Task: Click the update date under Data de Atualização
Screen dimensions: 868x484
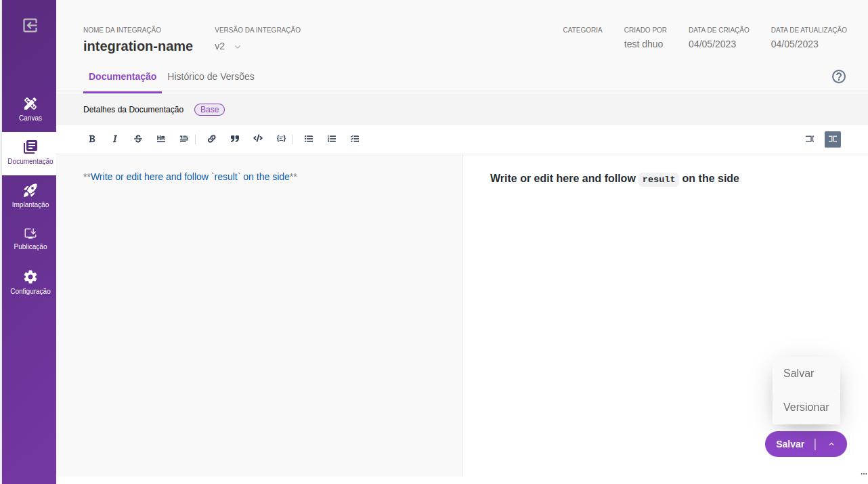Action: coord(795,44)
